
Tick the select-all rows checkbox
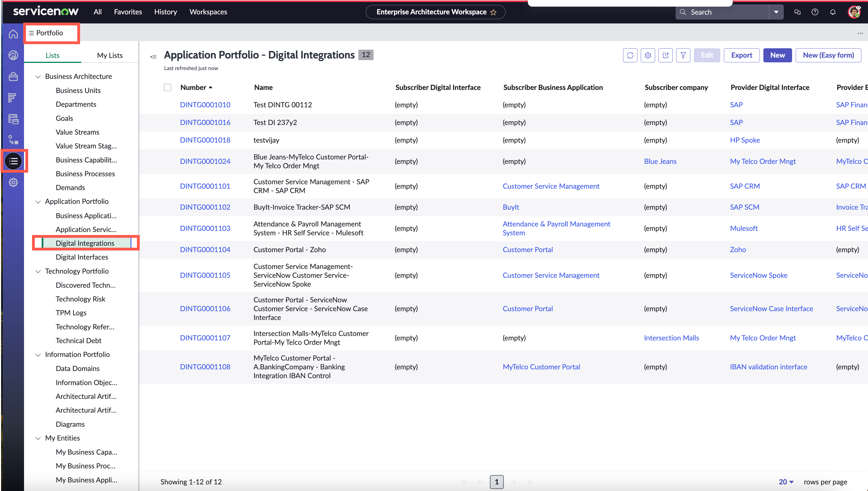coord(168,88)
